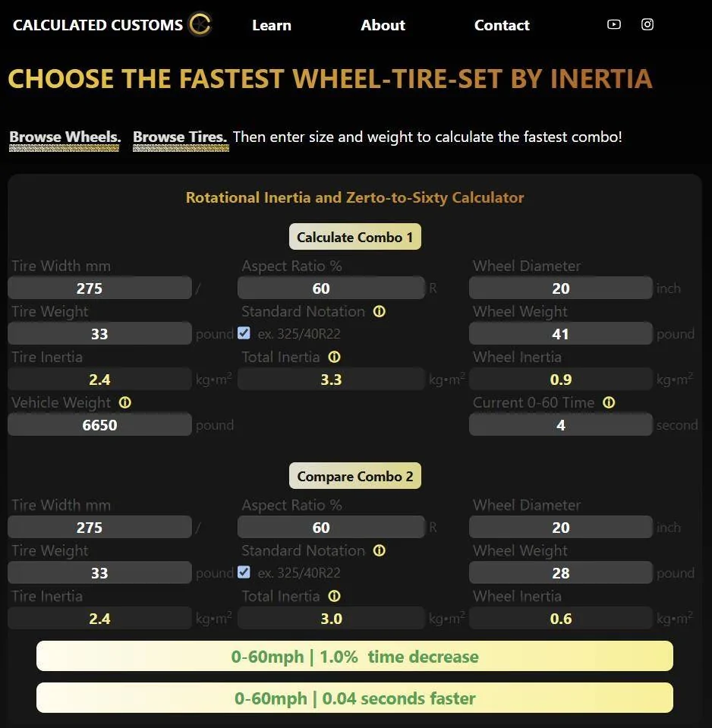
Task: Open the Learn menu item
Action: point(271,25)
